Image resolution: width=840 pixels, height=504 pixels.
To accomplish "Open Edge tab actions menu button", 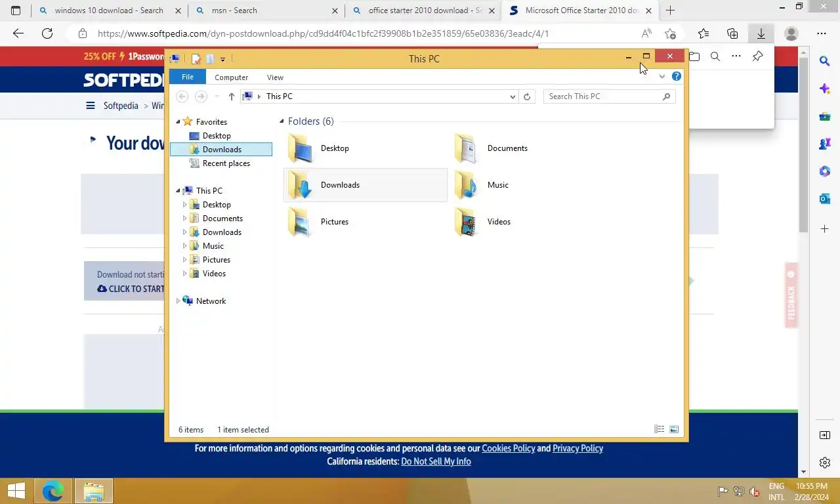I will pos(16,10).
